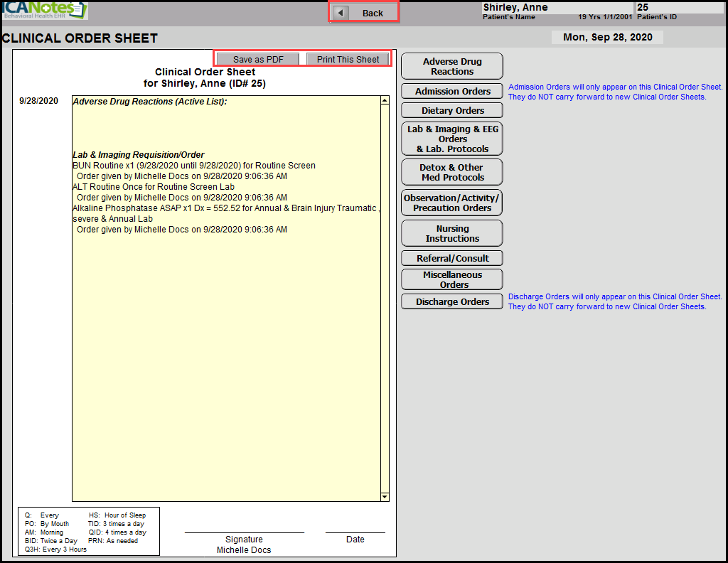Open Adverse Drug Reactions

(451, 66)
